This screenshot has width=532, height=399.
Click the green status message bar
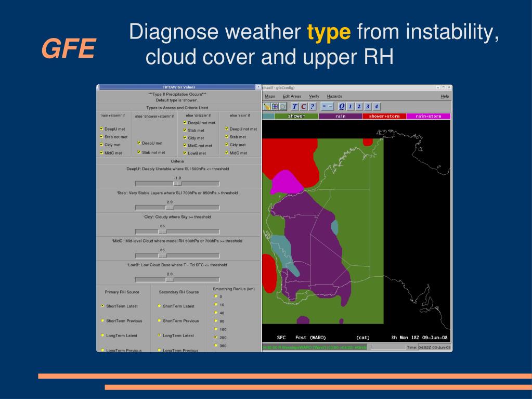point(315,347)
